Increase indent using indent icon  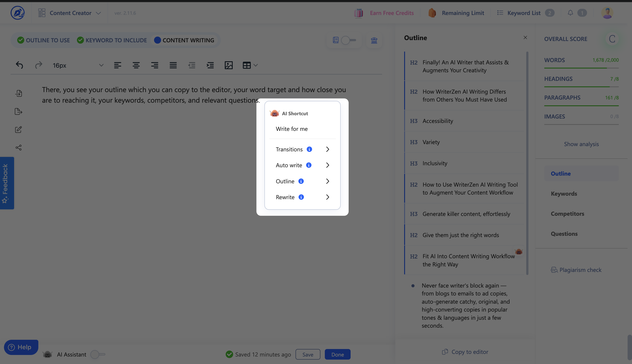pos(210,65)
